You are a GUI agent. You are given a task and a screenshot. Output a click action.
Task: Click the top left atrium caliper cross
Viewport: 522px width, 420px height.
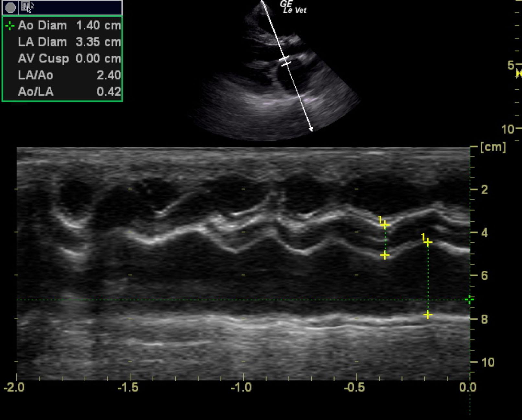point(428,242)
